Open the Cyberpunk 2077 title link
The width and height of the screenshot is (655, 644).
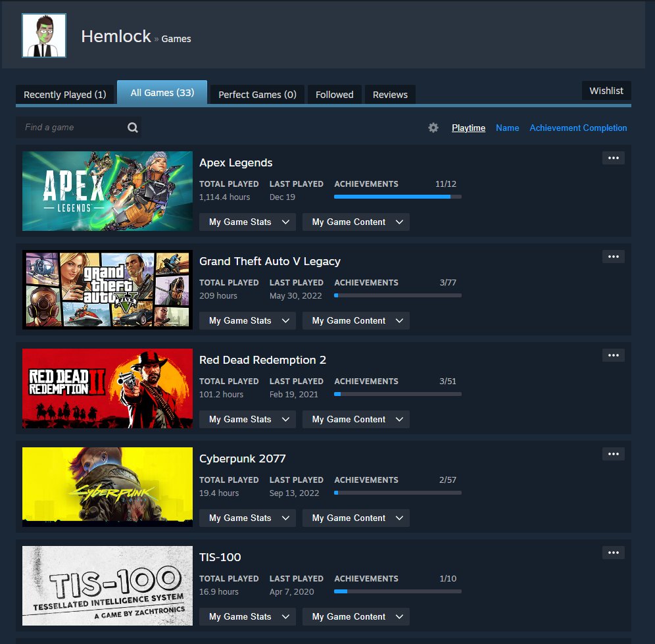point(242,458)
